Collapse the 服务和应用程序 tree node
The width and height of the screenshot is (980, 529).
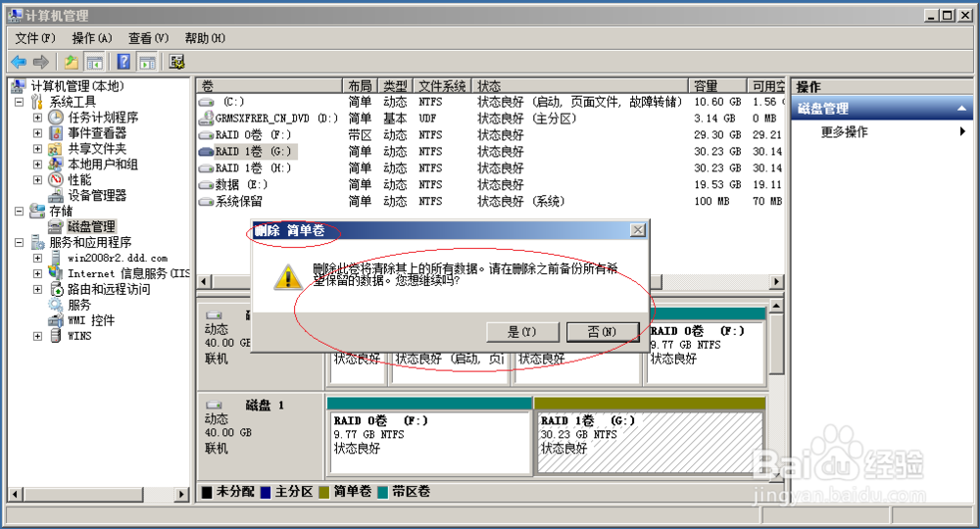20,242
